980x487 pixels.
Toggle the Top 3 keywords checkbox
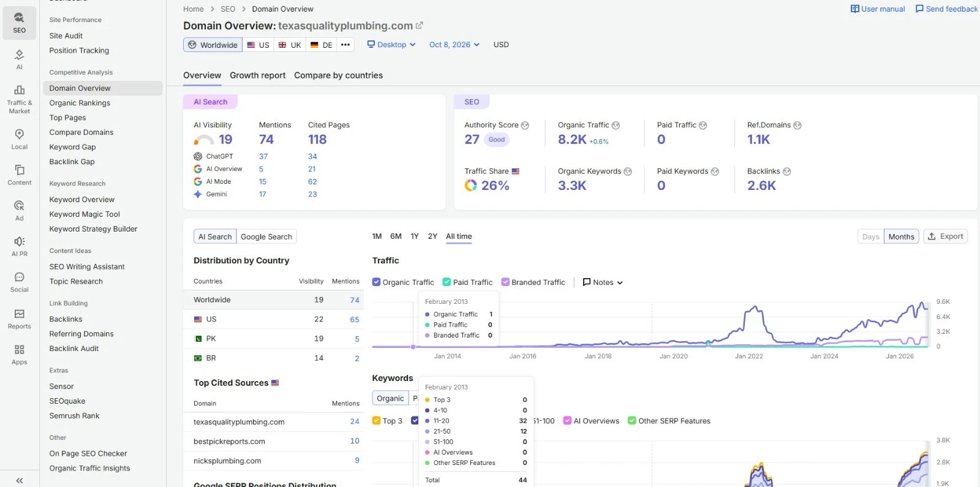pyautogui.click(x=376, y=420)
